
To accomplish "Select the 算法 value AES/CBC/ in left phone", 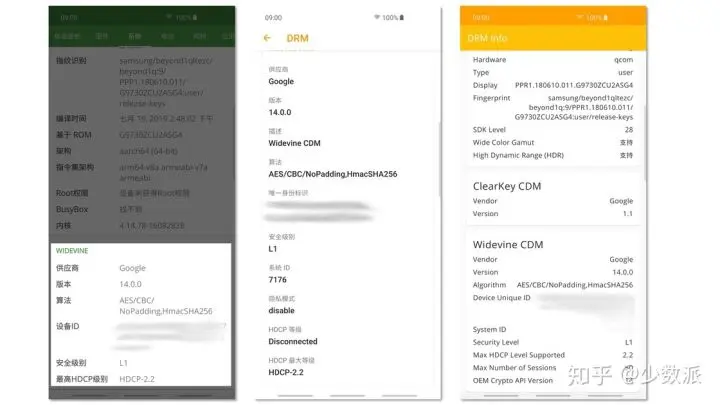I will click(137, 300).
